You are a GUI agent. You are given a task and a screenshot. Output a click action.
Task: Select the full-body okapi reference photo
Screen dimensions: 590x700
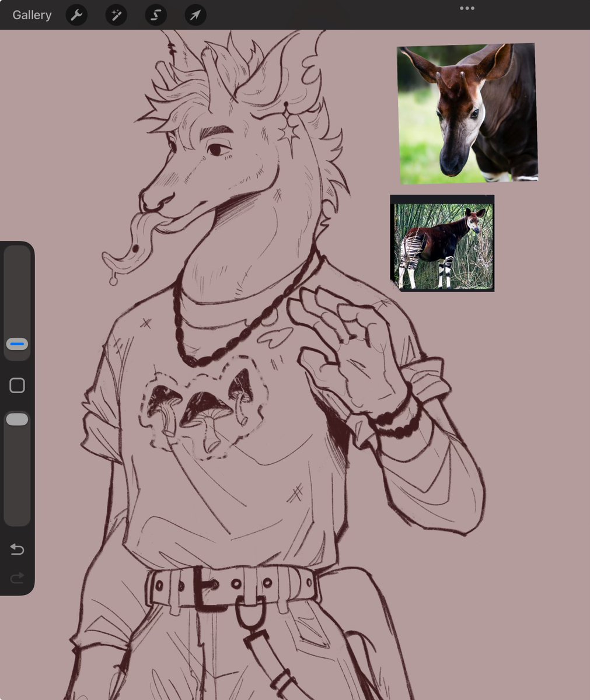coord(442,243)
